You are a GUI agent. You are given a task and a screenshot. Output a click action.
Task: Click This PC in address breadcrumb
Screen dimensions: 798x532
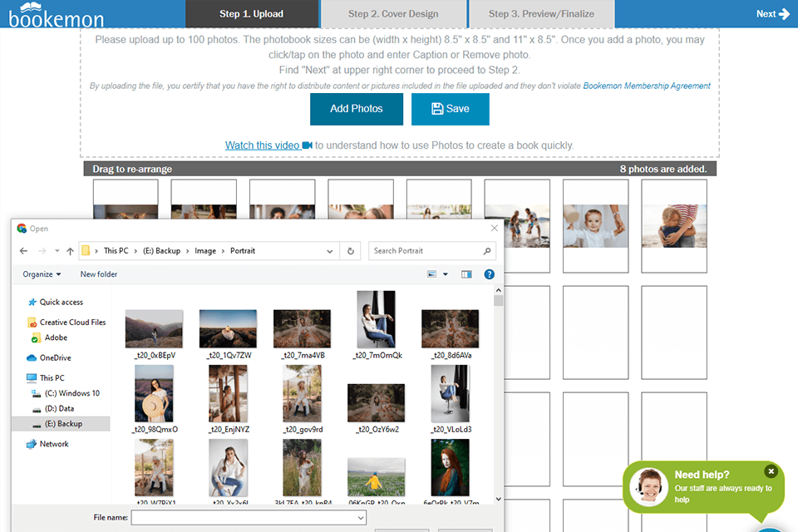[116, 251]
